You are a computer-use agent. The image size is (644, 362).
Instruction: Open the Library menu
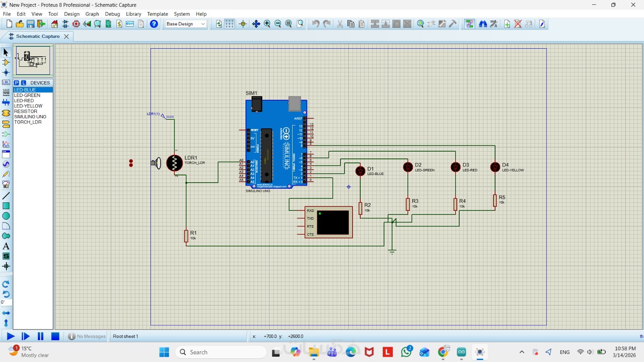point(134,14)
